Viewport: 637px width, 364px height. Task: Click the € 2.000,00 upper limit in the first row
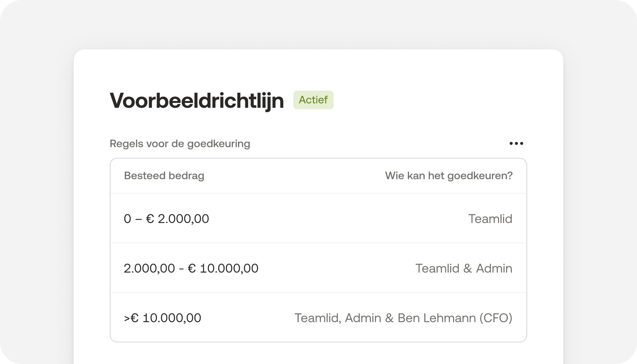(178, 219)
